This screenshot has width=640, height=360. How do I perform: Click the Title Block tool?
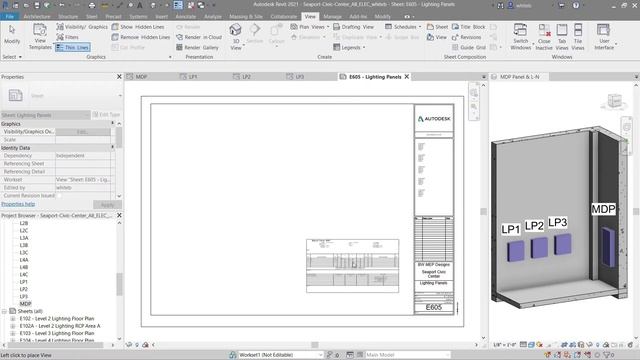point(469,27)
